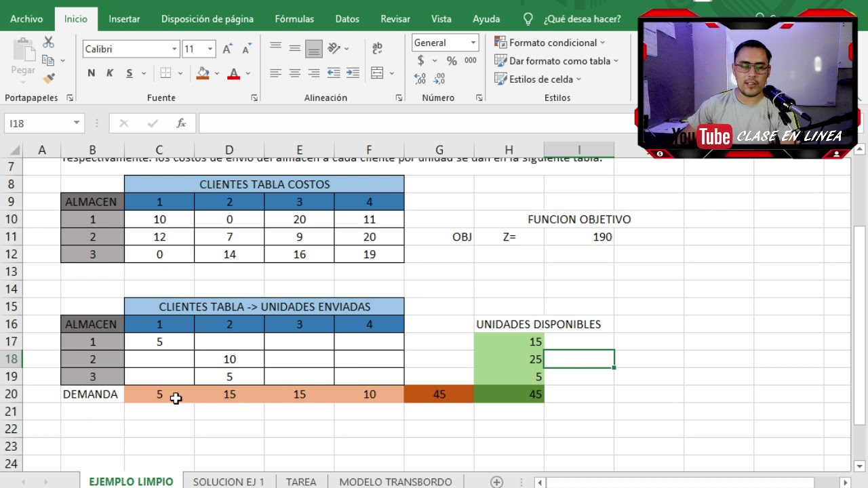Decrease font size with smaller A icon
The height and width of the screenshot is (488, 868).
click(247, 49)
